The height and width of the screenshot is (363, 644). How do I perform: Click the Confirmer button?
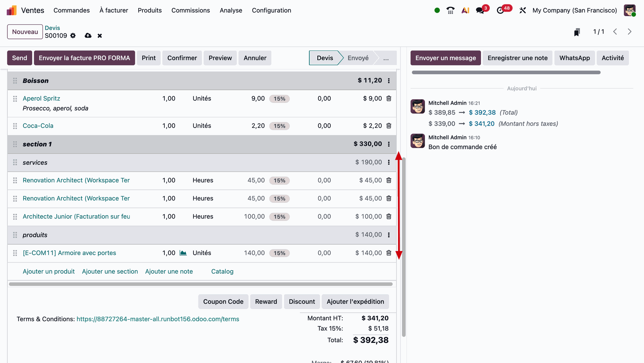[x=182, y=58]
